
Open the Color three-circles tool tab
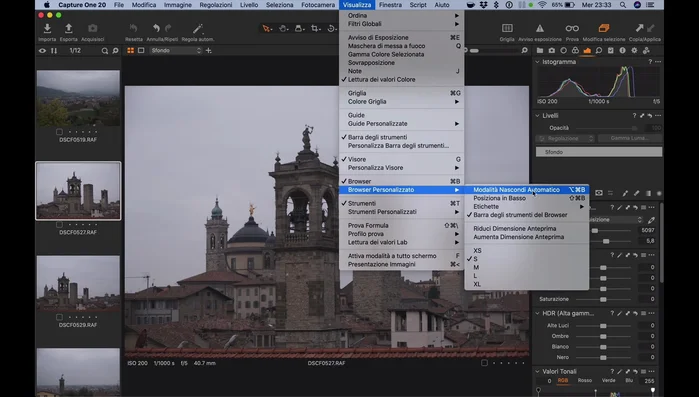[x=575, y=51]
